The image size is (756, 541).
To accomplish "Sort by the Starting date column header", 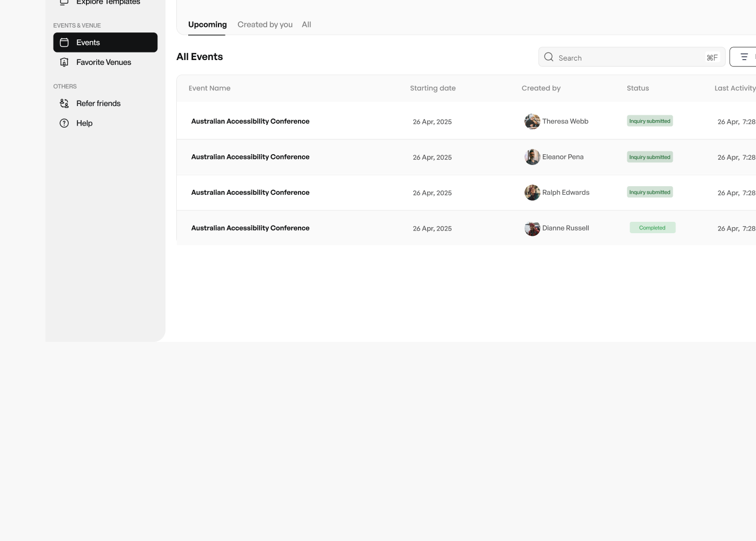I will pyautogui.click(x=433, y=88).
